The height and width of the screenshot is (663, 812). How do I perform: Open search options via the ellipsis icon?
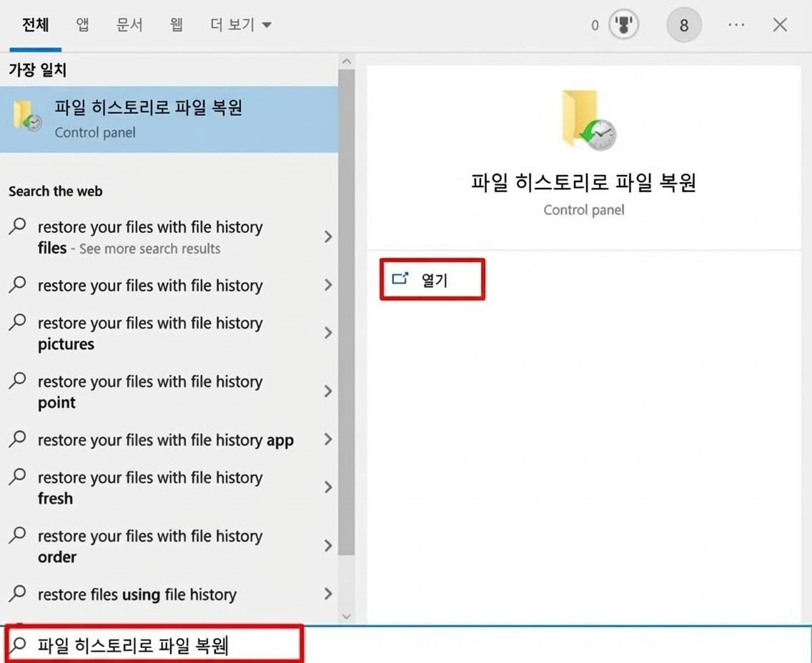point(736,24)
